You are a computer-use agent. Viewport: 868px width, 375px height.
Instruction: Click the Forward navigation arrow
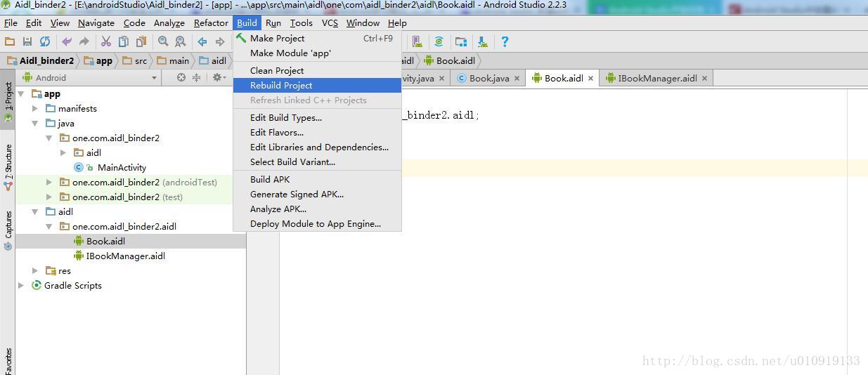[x=220, y=41]
